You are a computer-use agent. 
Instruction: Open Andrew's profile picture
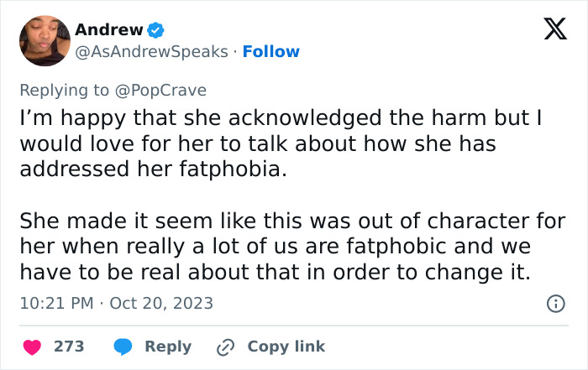pos(44,40)
